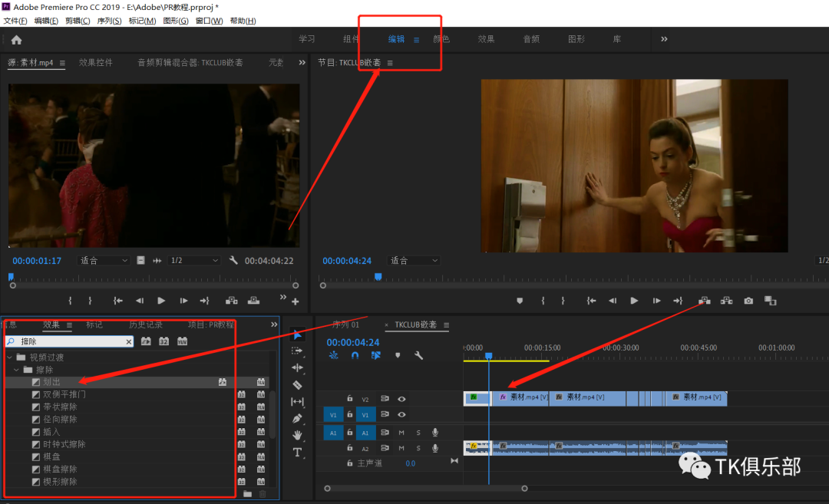Toggle V1 track output eye
829x504 pixels.
coord(401,415)
